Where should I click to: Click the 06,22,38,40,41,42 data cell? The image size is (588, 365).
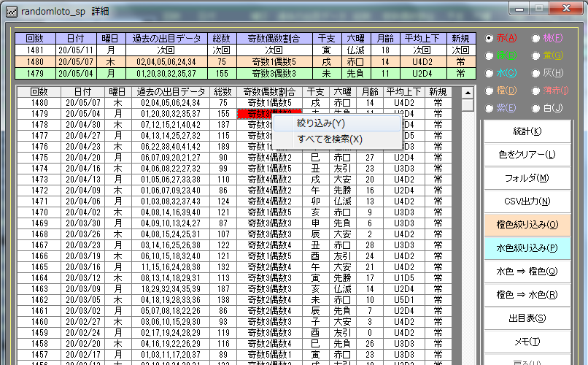[x=171, y=147]
